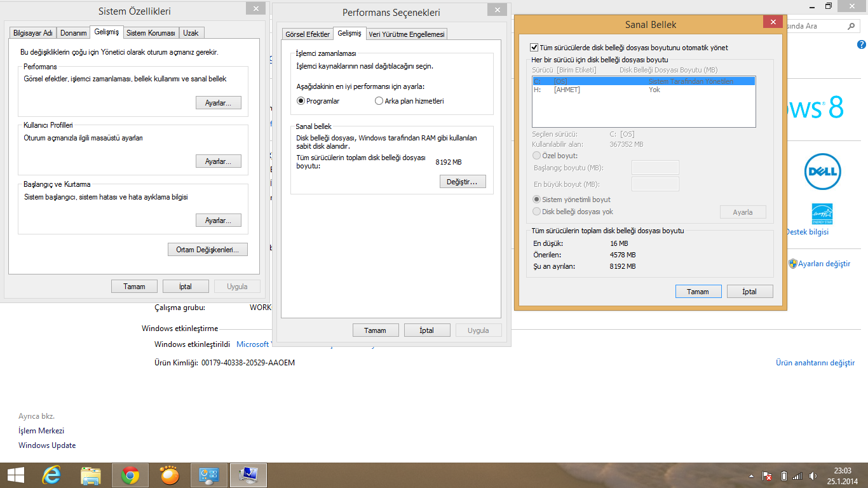Click Tamam in Sistem Özellikleri
The height and width of the screenshot is (488, 868).
coord(134,287)
